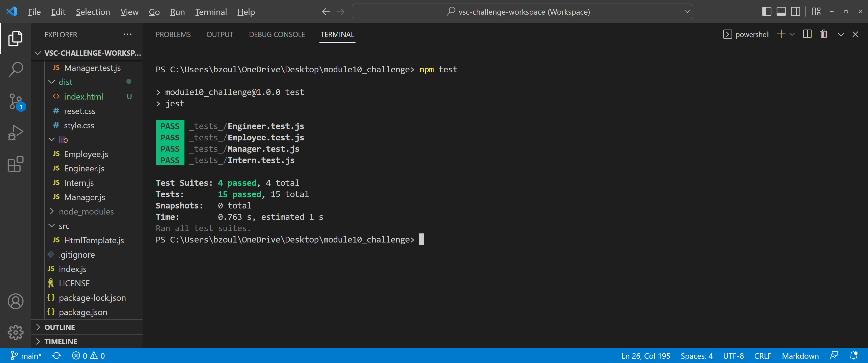Viewport: 868px width, 363px height.
Task: Open Manager.test.js file
Action: click(x=87, y=68)
